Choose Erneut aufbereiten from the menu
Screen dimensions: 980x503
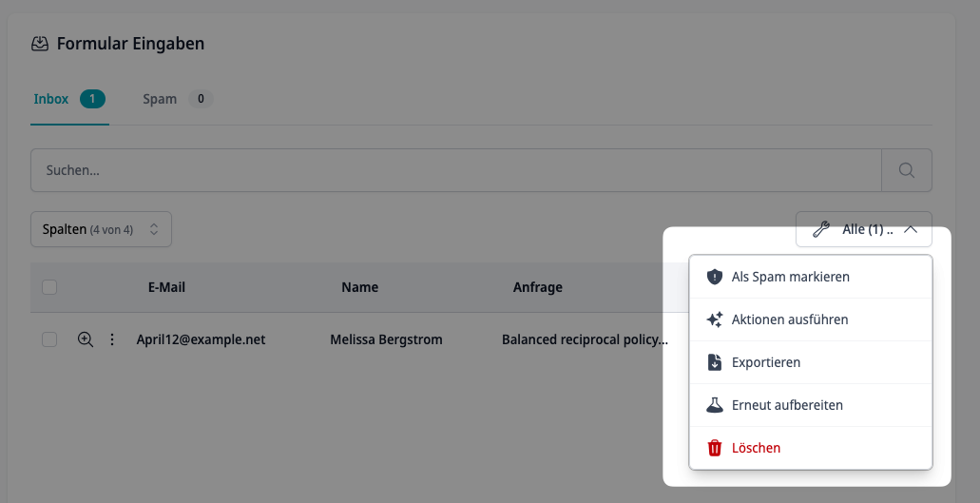(811, 405)
